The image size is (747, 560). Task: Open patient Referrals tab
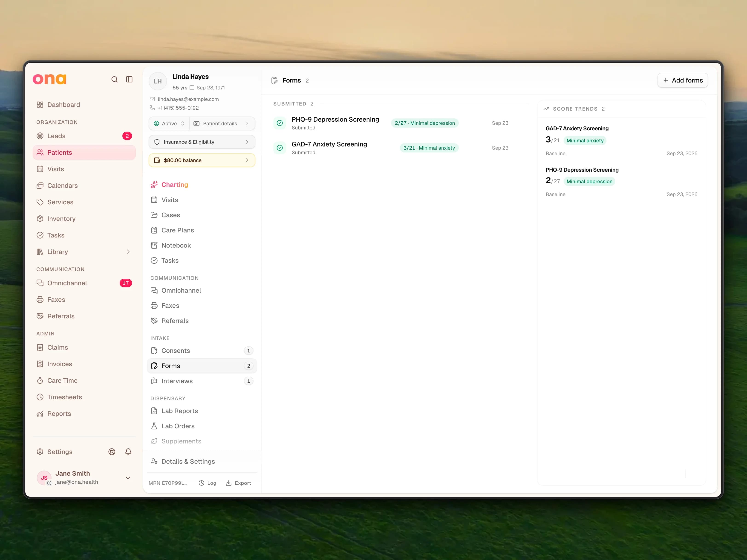click(202, 321)
